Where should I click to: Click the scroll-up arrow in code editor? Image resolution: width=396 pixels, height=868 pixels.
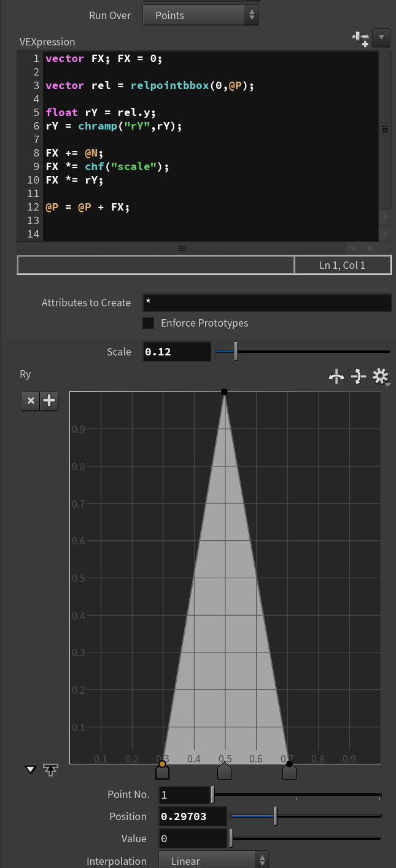pos(385,217)
